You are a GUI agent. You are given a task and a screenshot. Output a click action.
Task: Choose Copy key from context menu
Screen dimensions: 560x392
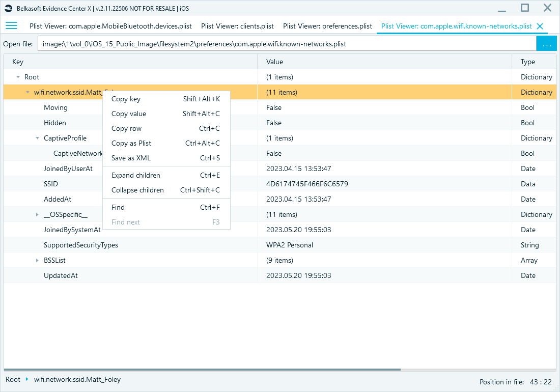[166, 99]
